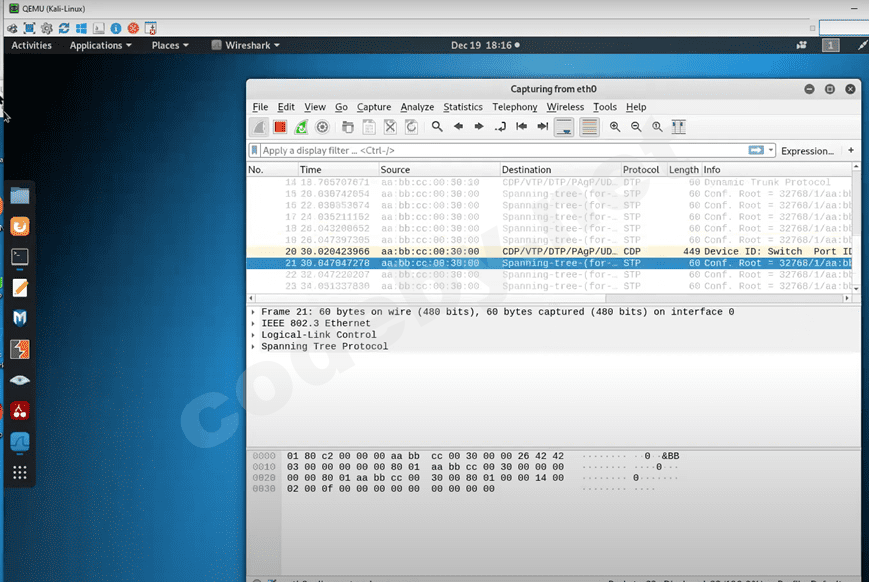Stop the running packet capture
The height and width of the screenshot is (582, 869).
click(x=280, y=127)
